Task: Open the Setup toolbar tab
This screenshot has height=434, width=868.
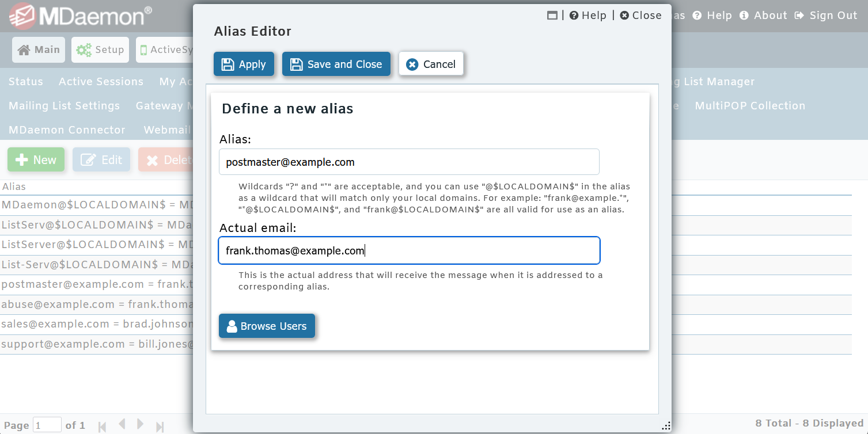Action: [100, 50]
